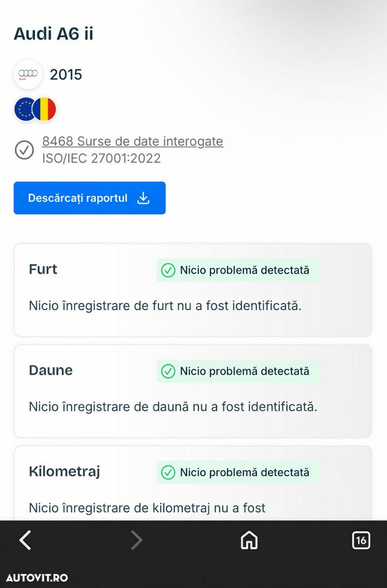Open the tab switcher showing 16 tabs
The width and height of the screenshot is (387, 588).
tap(360, 540)
